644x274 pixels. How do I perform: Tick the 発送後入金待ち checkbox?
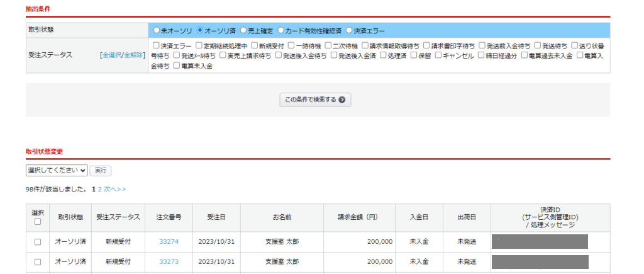[x=279, y=55]
